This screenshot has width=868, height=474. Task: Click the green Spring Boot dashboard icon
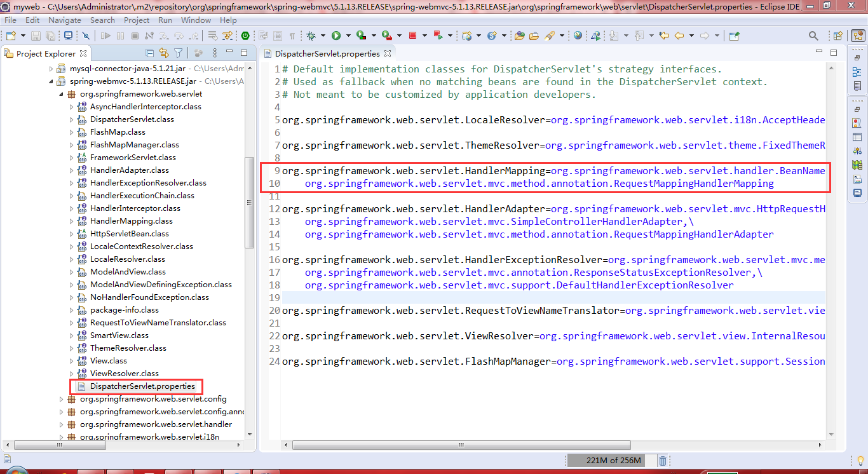245,36
